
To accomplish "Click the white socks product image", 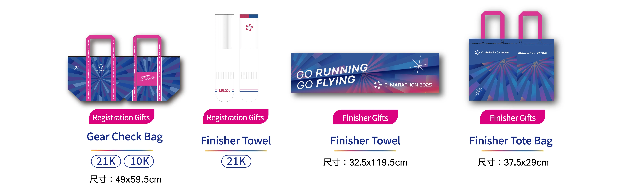I will point(237,58).
